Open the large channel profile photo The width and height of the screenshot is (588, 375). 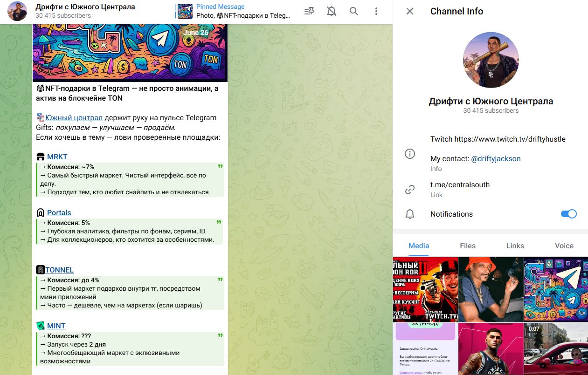point(491,60)
